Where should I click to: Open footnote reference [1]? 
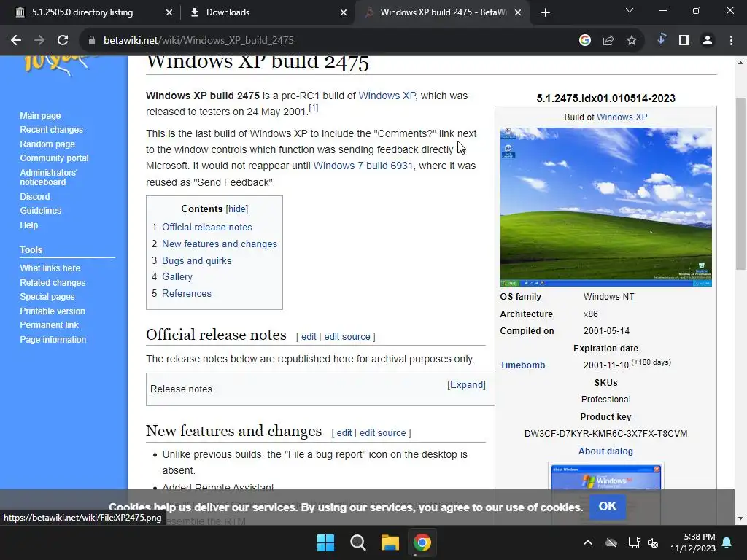coord(313,108)
